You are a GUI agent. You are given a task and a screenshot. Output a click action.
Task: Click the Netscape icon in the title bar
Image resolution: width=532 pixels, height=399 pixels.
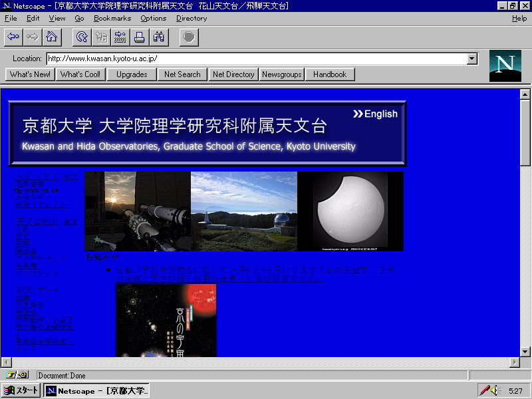pyautogui.click(x=7, y=6)
